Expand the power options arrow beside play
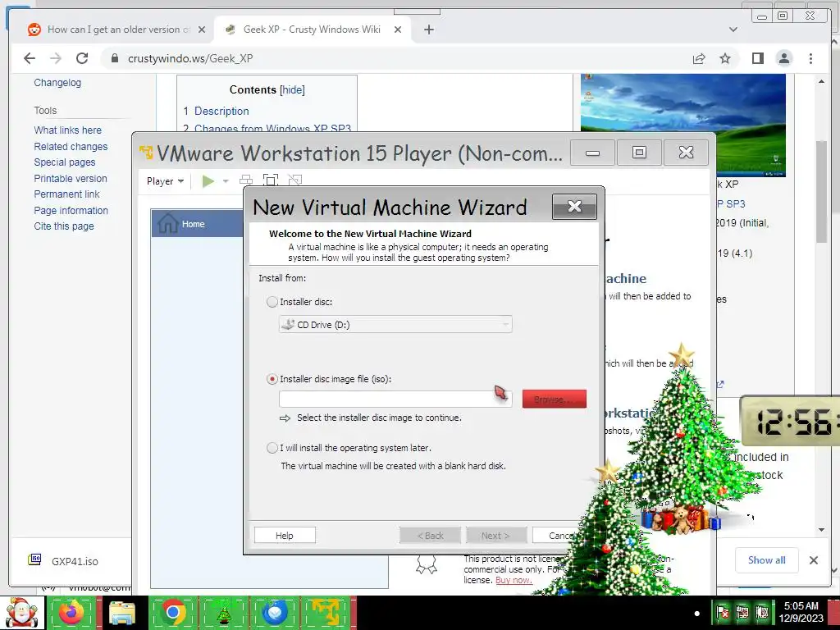This screenshot has height=630, width=840. tap(226, 181)
